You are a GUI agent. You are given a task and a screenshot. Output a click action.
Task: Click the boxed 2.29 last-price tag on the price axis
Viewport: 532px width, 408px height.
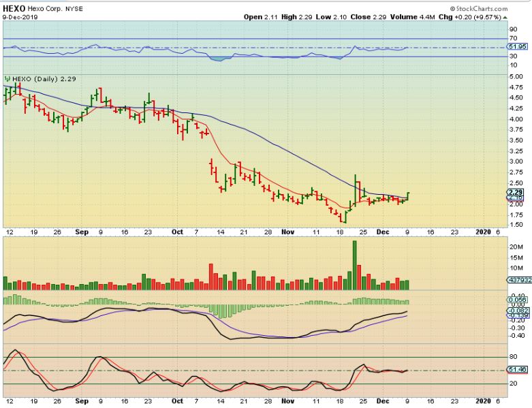516,192
